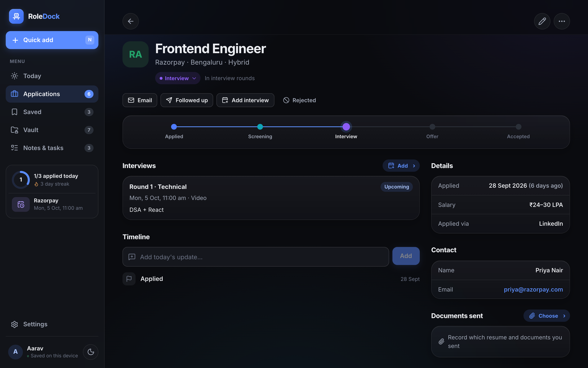Click the timeline Add update button

click(x=406, y=256)
